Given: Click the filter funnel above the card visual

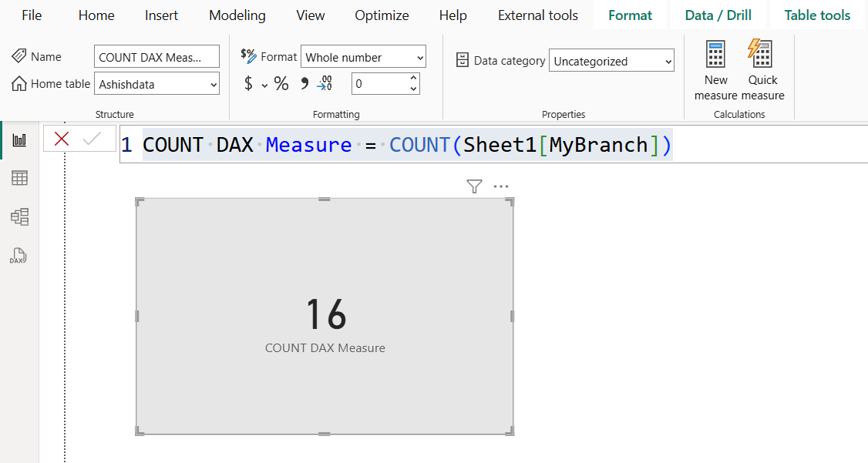Looking at the screenshot, I should [x=473, y=186].
